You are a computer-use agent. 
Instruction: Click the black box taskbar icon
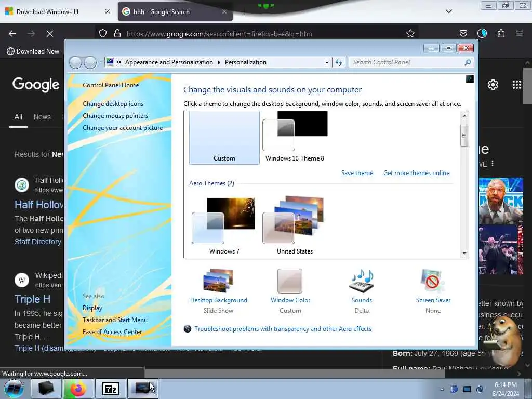[x=46, y=389]
